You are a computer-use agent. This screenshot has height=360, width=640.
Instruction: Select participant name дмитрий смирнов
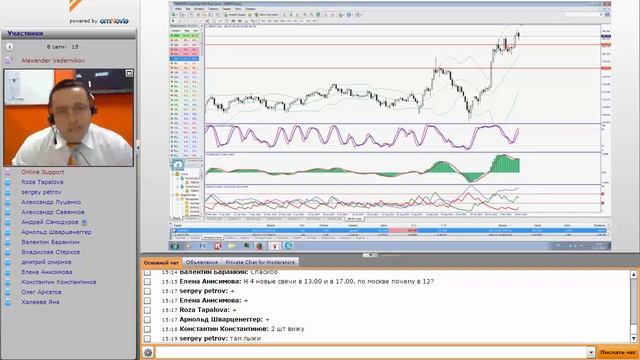coord(46,262)
